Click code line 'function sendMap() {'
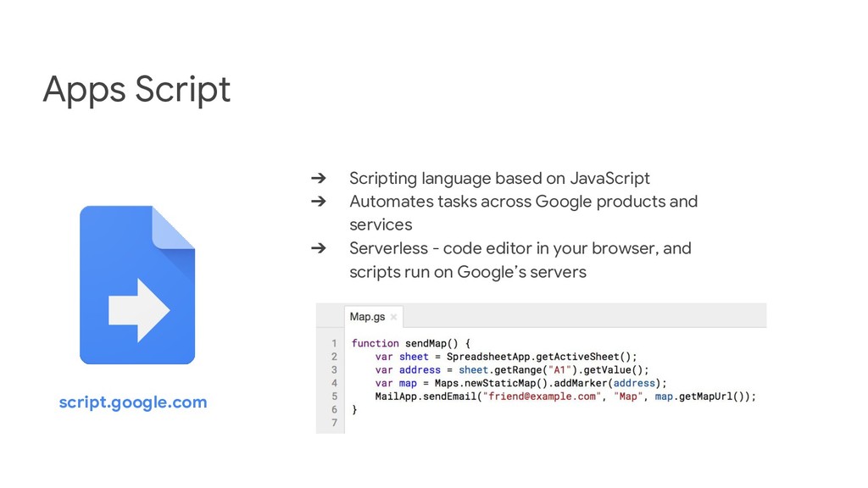 [411, 343]
